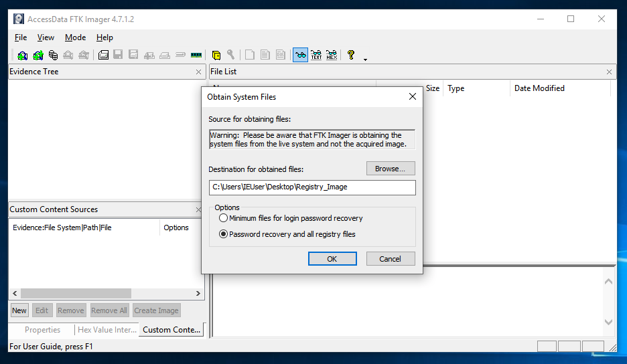Viewport: 627px width, 364px height.
Task: Switch to the Hex Value Interpreter tab
Action: (107, 330)
